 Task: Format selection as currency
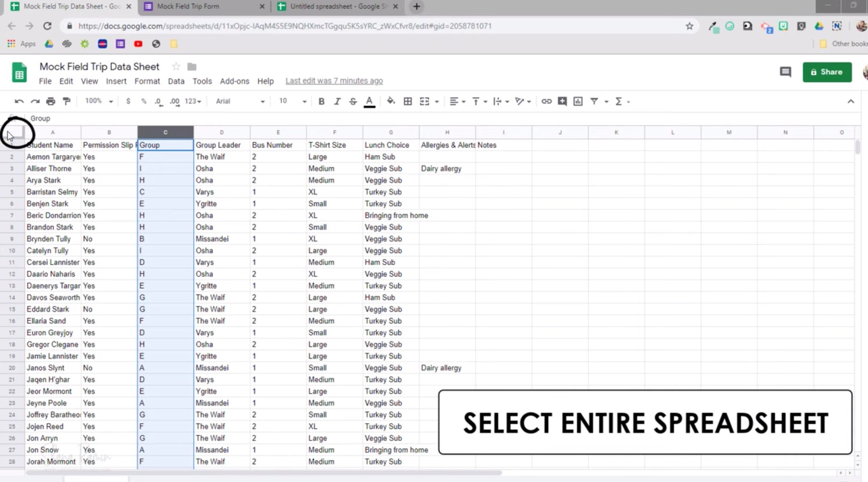(128, 101)
